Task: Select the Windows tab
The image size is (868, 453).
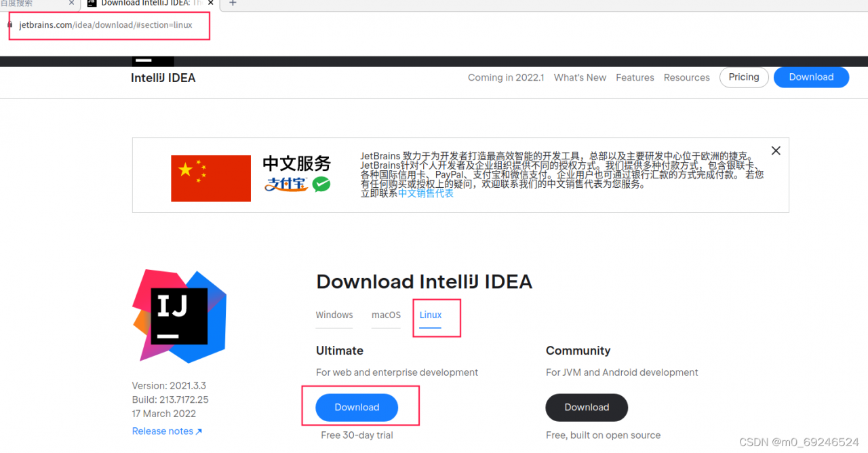Action: (x=334, y=315)
